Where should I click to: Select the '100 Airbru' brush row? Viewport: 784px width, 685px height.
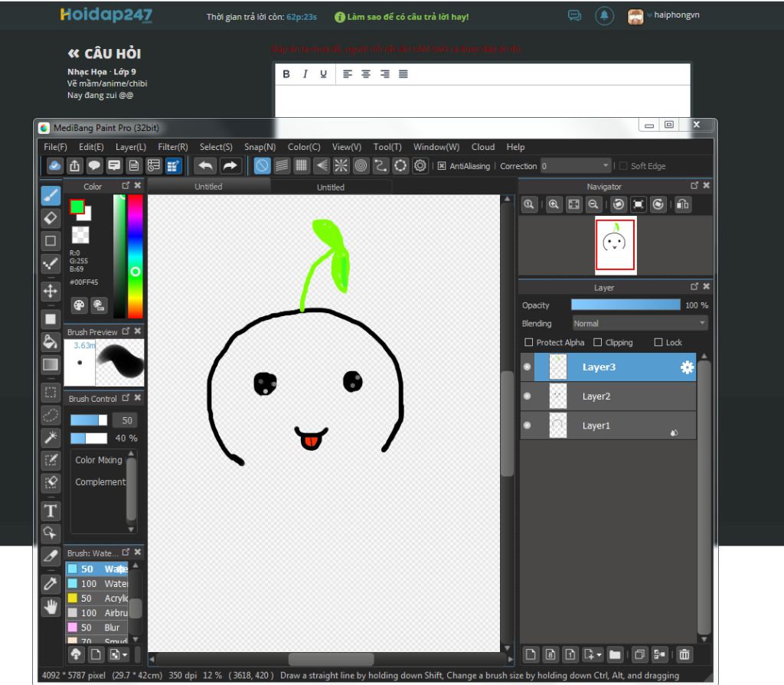(97, 612)
